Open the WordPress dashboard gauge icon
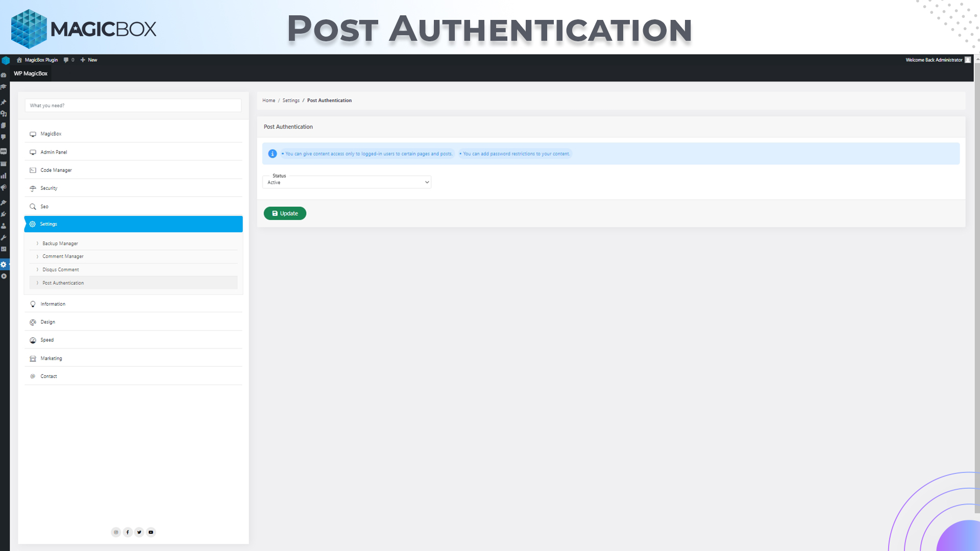Viewport: 980px width, 551px height. pos(4,75)
